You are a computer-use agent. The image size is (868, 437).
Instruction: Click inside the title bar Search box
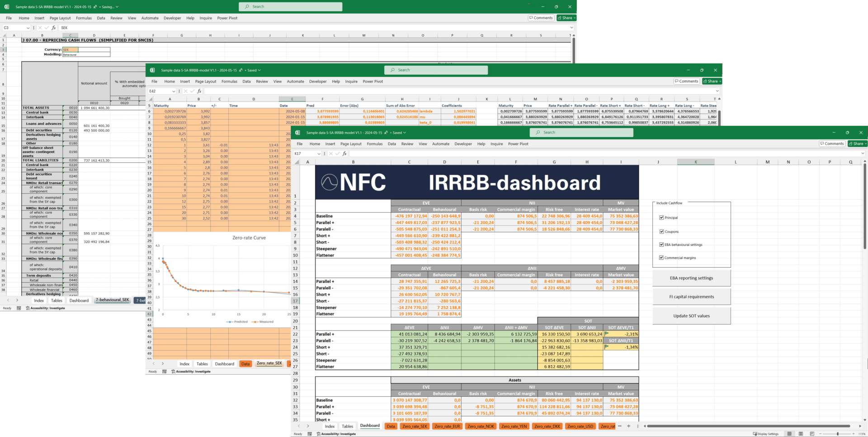581,132
